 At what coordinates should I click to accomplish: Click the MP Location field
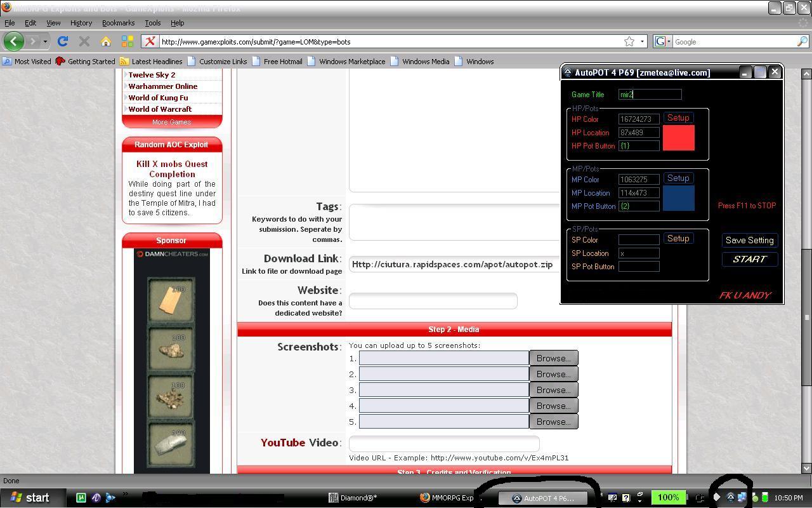click(x=639, y=193)
